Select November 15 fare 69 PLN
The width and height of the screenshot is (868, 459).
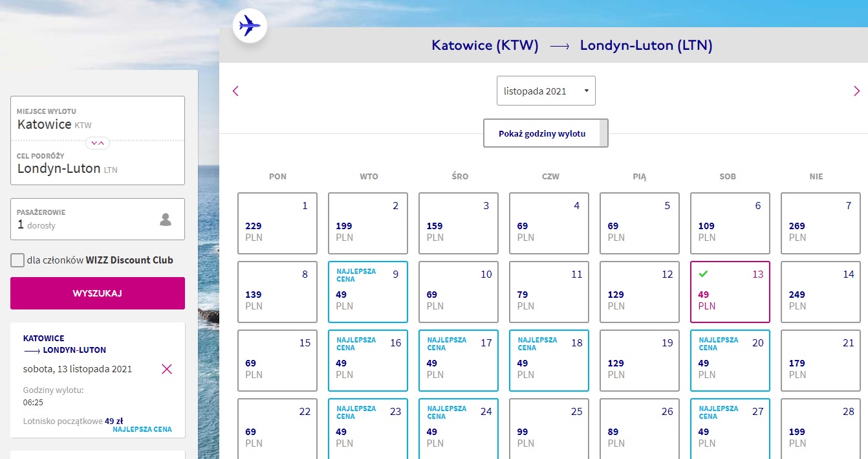pos(277,361)
